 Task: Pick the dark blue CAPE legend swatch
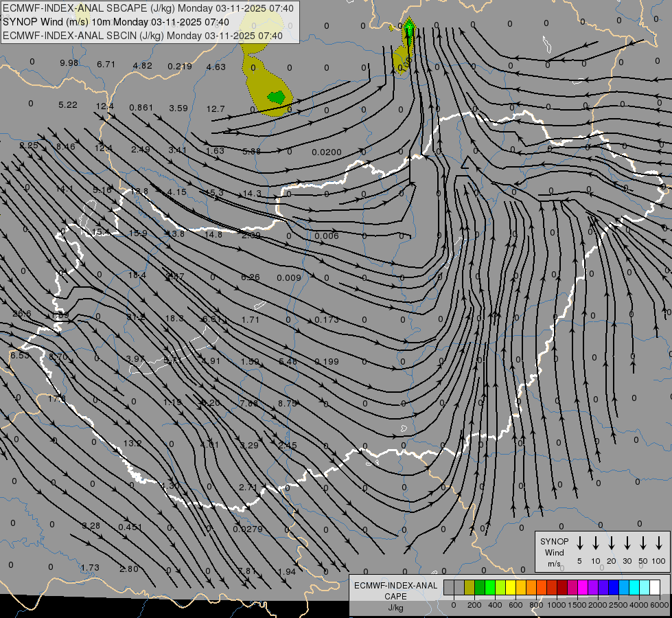click(x=614, y=588)
